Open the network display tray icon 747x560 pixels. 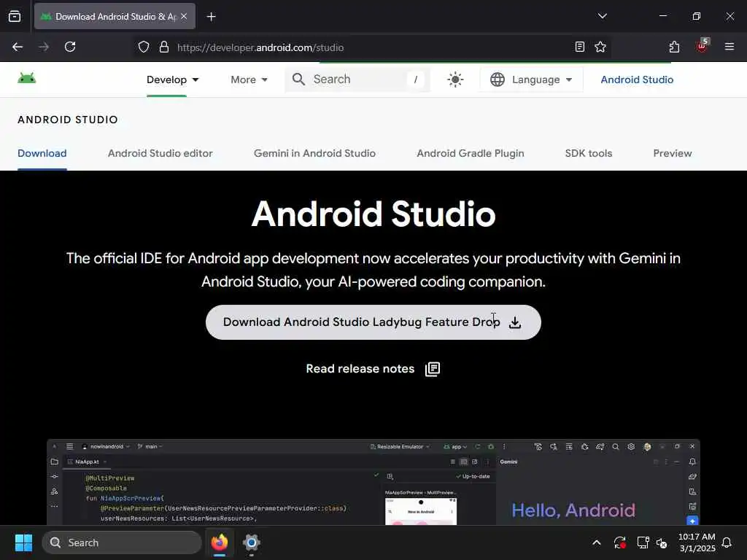click(643, 542)
